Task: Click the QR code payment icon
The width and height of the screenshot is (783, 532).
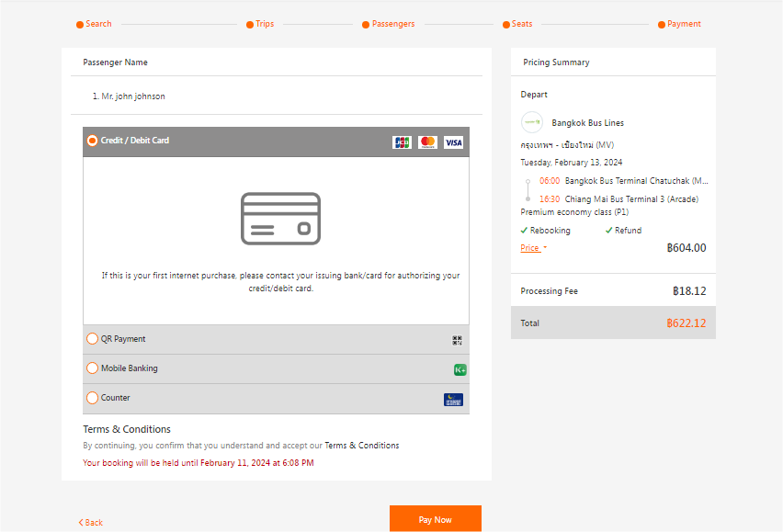Action: point(458,340)
